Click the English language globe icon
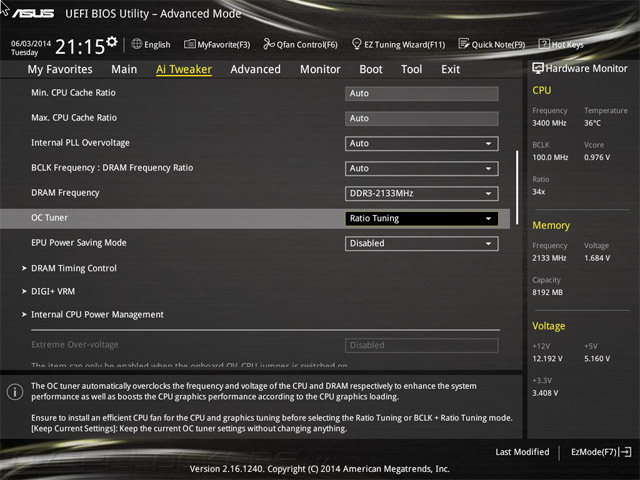Viewport: 640px width, 480px height. pyautogui.click(x=137, y=44)
